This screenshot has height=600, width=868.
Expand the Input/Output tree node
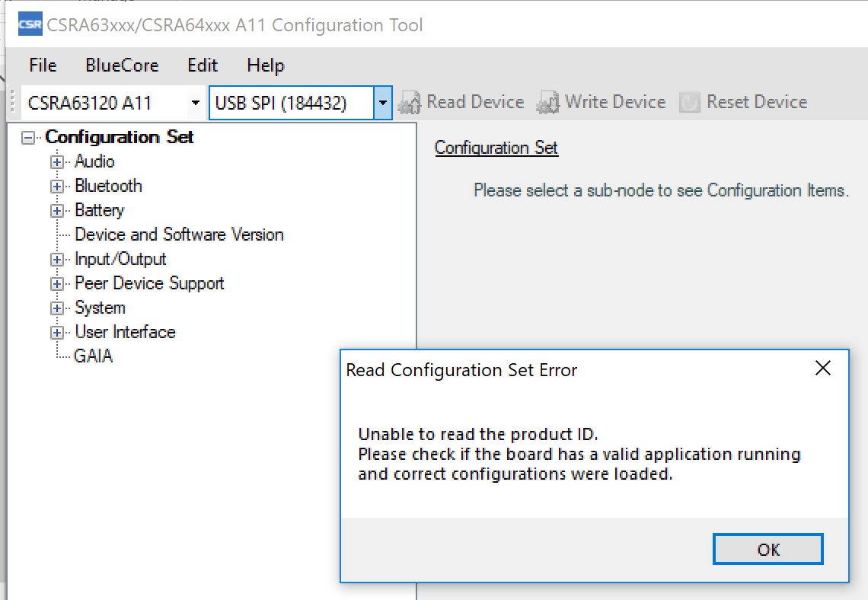click(x=56, y=260)
